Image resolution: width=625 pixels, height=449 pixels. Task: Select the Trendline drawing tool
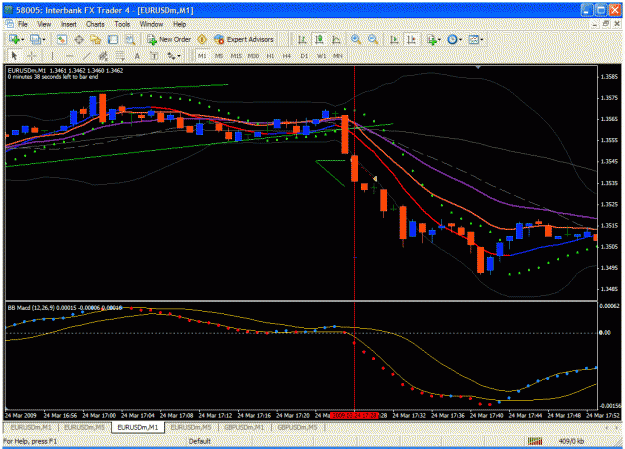(x=86, y=56)
